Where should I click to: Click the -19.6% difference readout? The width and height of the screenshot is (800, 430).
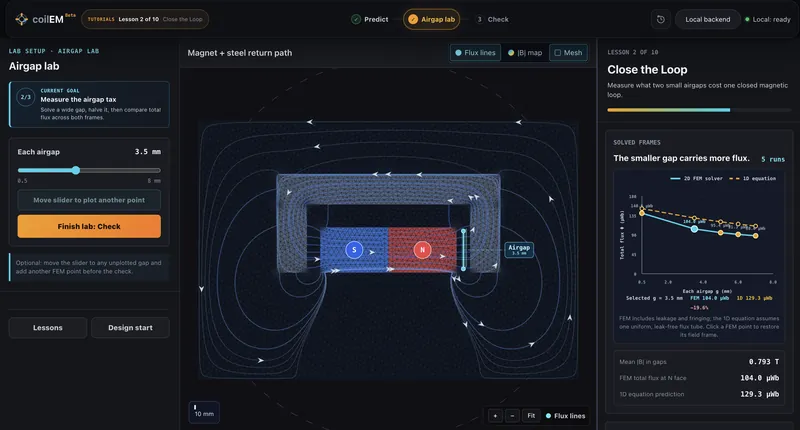pyautogui.click(x=699, y=308)
